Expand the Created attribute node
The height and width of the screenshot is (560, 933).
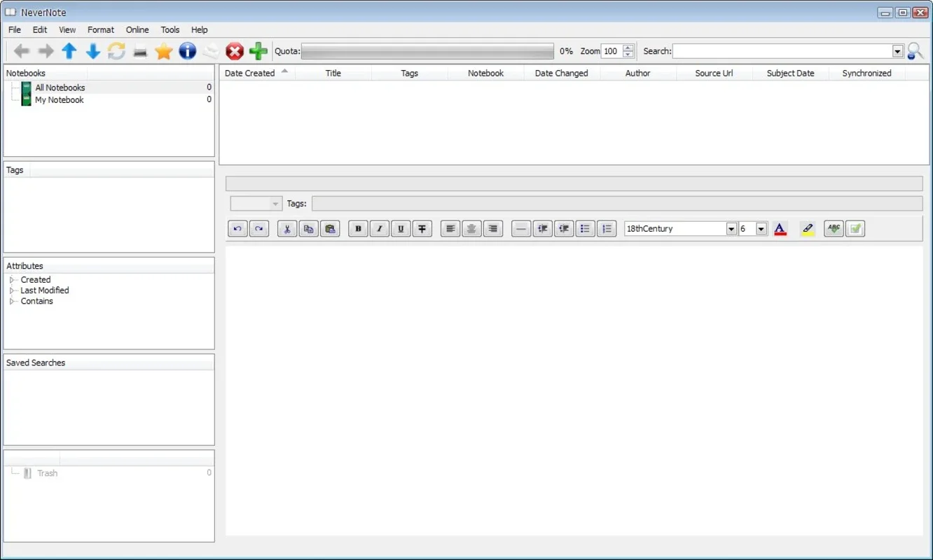point(12,280)
